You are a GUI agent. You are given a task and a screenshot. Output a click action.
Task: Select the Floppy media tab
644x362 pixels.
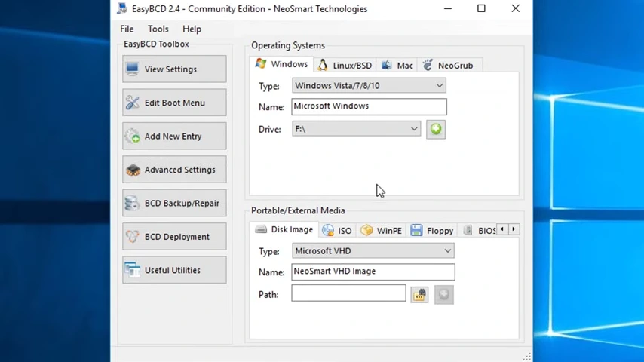pyautogui.click(x=431, y=231)
